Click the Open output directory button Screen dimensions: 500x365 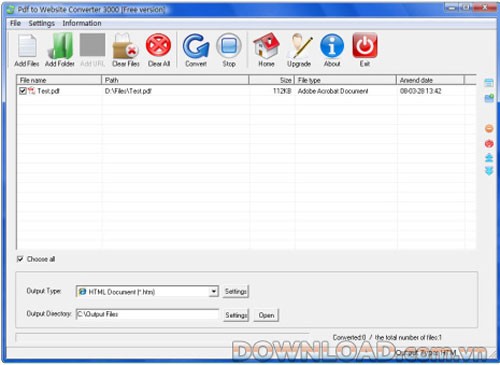click(x=266, y=315)
